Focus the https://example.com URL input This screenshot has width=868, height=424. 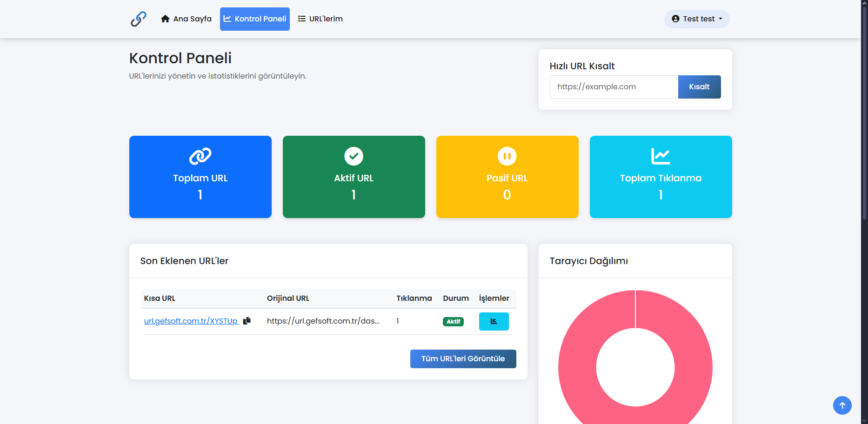614,87
